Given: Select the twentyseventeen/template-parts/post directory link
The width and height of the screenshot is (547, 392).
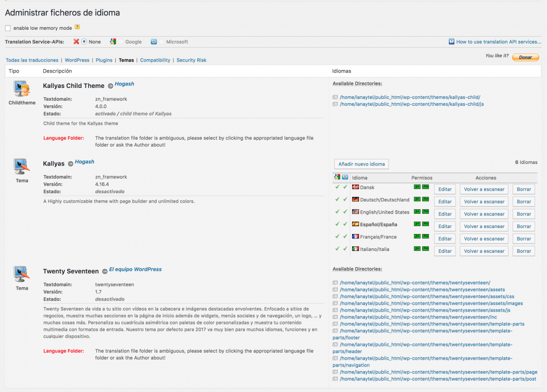Looking at the screenshot, I should 438,379.
